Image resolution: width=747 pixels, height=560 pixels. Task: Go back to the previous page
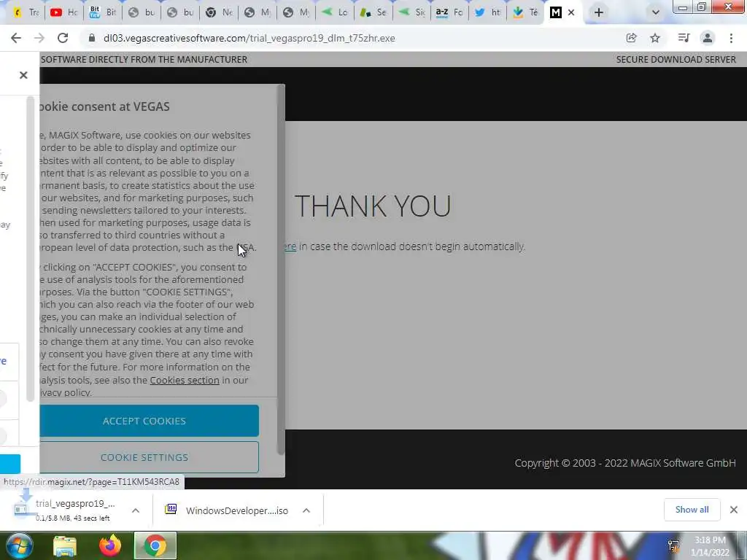(x=16, y=38)
